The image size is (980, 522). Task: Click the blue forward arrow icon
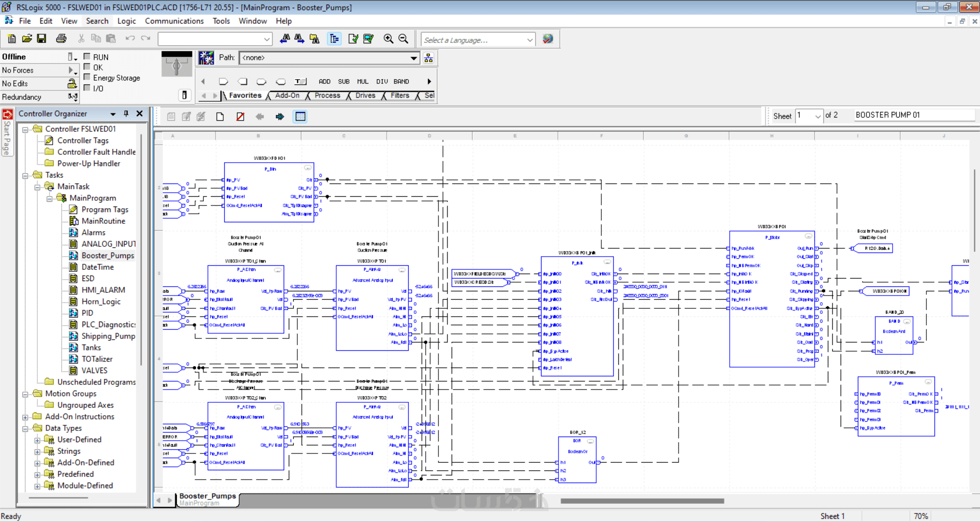pyautogui.click(x=279, y=117)
